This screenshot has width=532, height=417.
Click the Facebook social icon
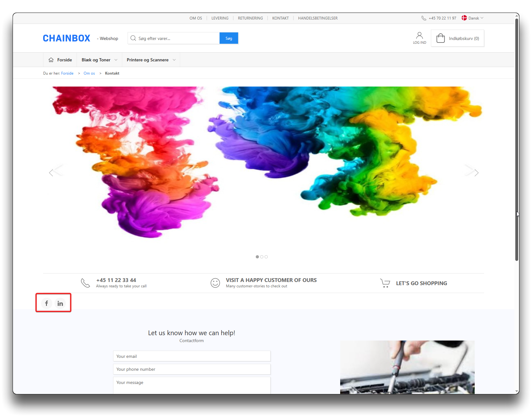47,303
